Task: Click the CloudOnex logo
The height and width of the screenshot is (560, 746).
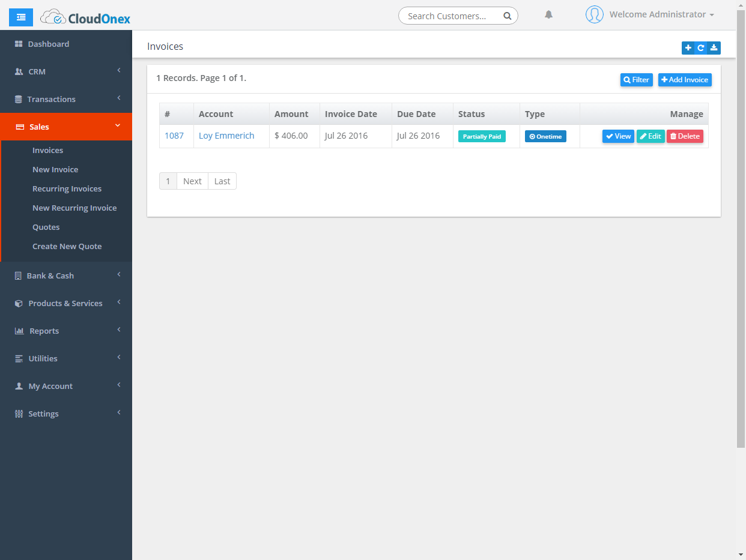Action: coord(85,18)
